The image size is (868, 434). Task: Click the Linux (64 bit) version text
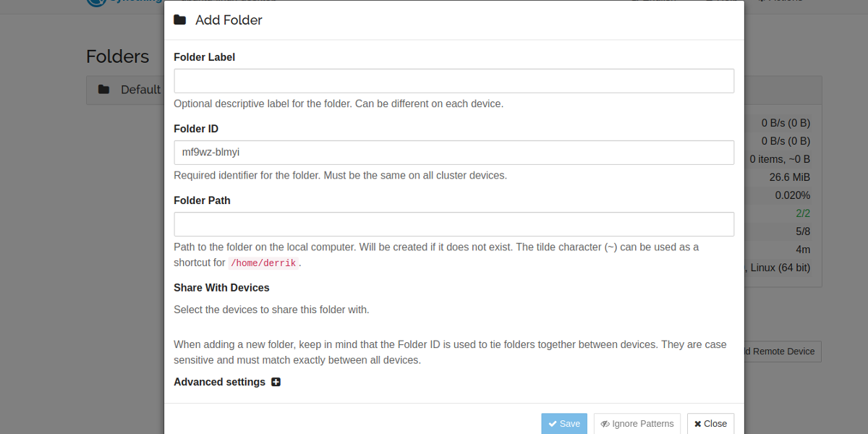(780, 268)
